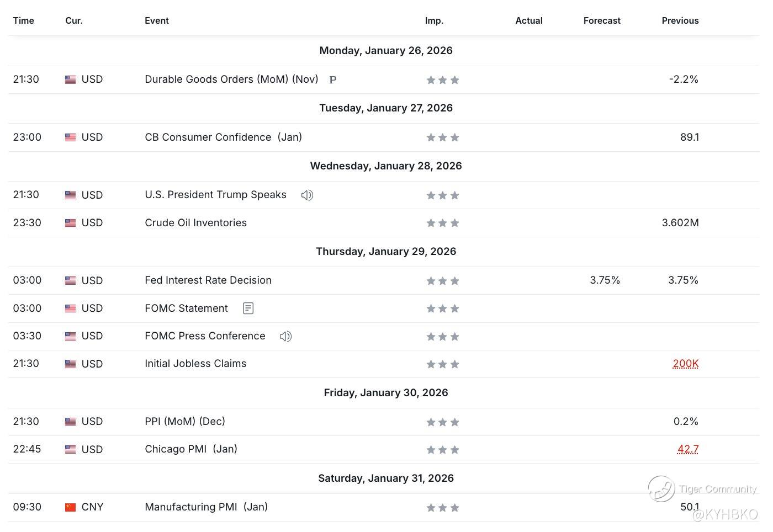Screen dimensions: 773x532
Task: Click the Time column header
Action: 24,20
